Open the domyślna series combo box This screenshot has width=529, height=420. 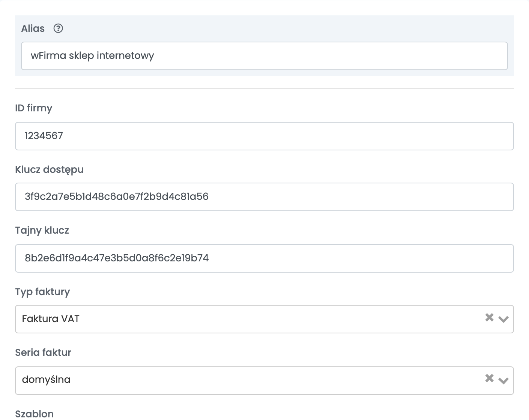point(264,381)
